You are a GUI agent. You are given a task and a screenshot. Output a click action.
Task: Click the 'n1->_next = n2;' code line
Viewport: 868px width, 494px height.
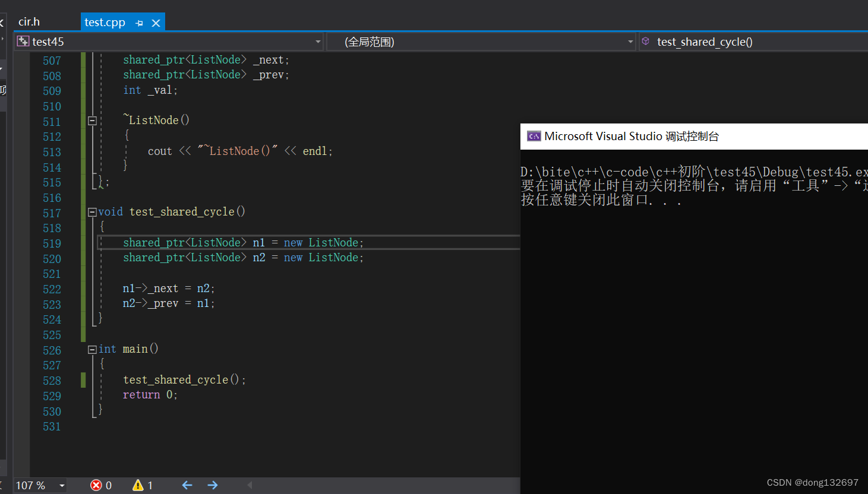pos(169,289)
